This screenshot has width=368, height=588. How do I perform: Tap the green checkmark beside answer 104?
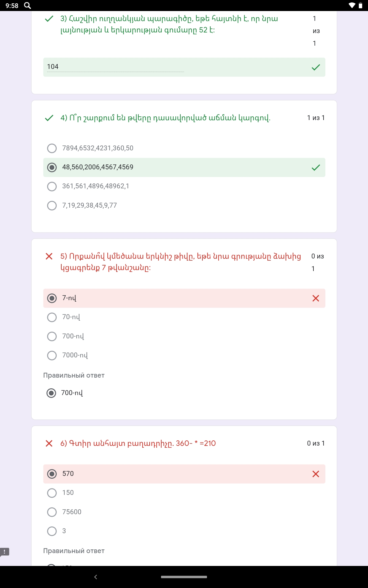click(x=316, y=67)
